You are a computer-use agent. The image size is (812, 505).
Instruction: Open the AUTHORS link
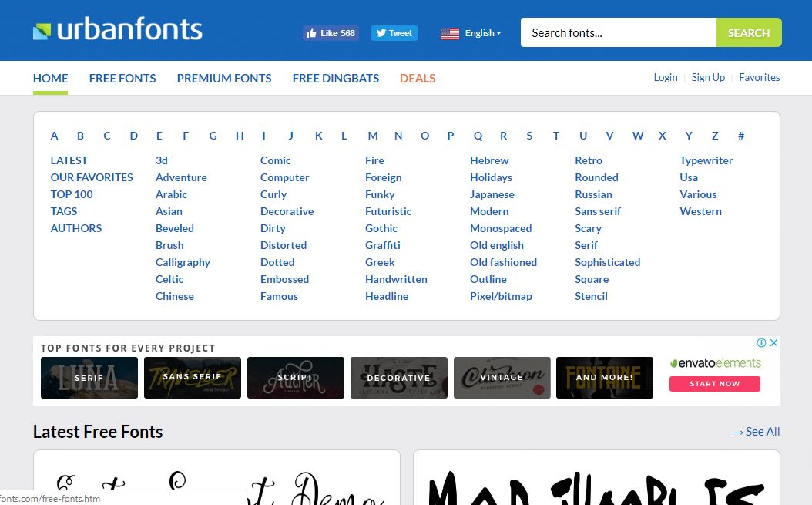[76, 228]
